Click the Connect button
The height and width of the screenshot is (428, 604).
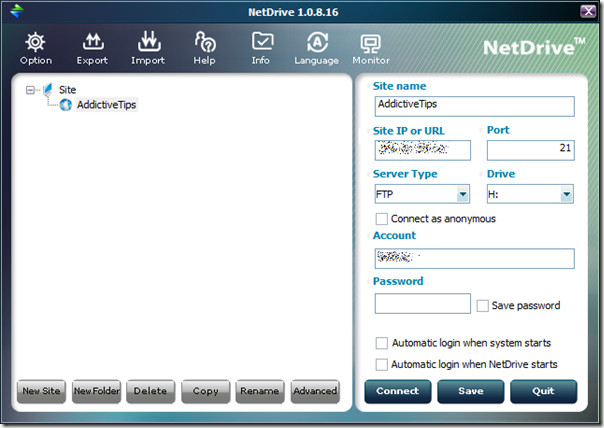pyautogui.click(x=398, y=391)
